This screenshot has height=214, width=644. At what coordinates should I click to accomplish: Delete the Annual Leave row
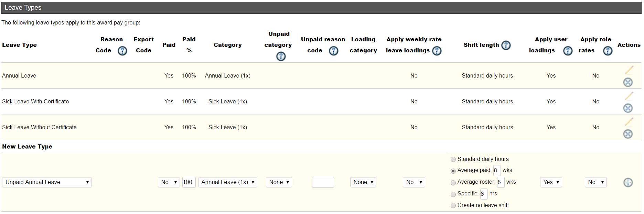628,82
